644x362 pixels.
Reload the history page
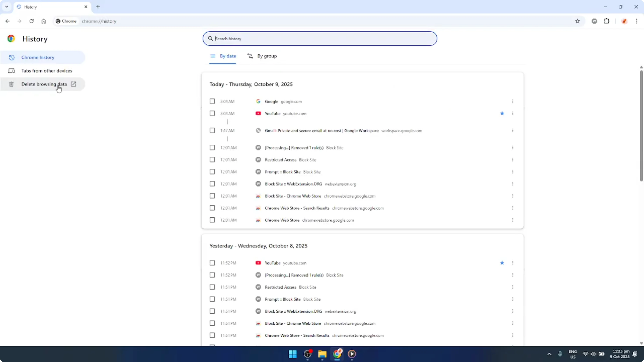coord(31,21)
